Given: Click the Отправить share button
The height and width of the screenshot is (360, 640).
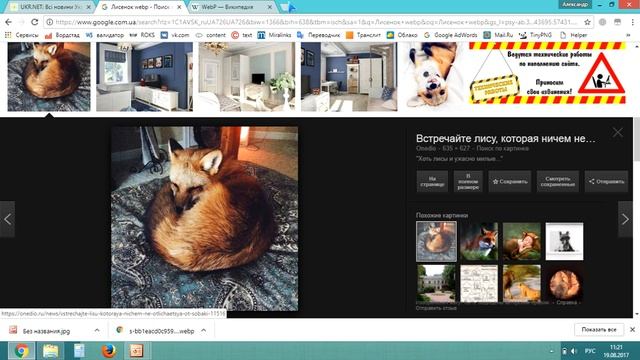Looking at the screenshot, I should point(606,181).
